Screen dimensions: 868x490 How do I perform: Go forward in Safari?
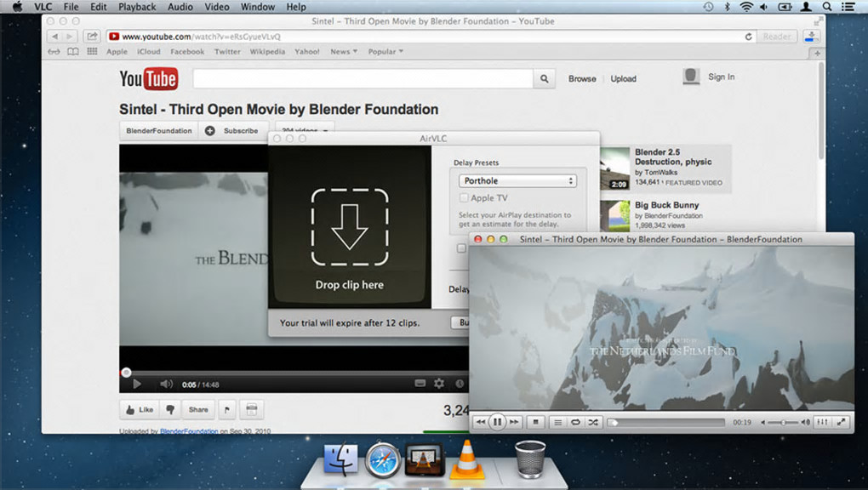(69, 37)
